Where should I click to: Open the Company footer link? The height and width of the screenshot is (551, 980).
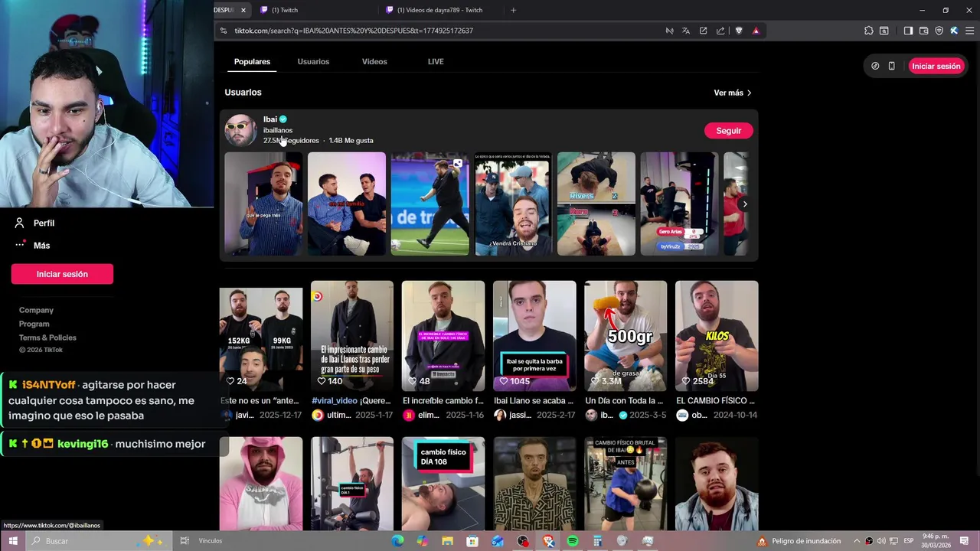pyautogui.click(x=36, y=310)
